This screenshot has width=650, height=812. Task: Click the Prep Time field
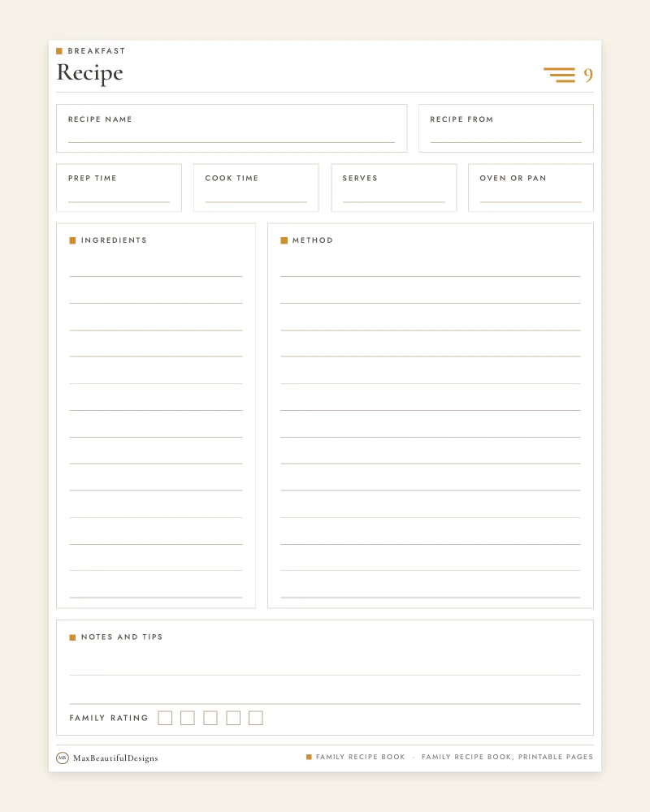[119, 188]
